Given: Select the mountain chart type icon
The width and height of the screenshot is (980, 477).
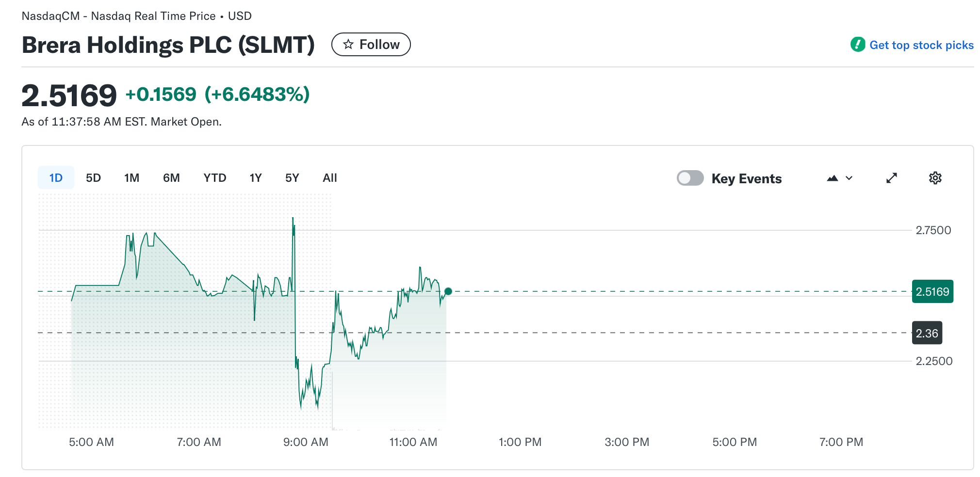Looking at the screenshot, I should click(833, 178).
